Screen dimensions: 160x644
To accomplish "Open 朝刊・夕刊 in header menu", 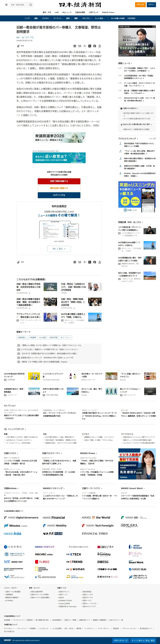I will [47, 12].
